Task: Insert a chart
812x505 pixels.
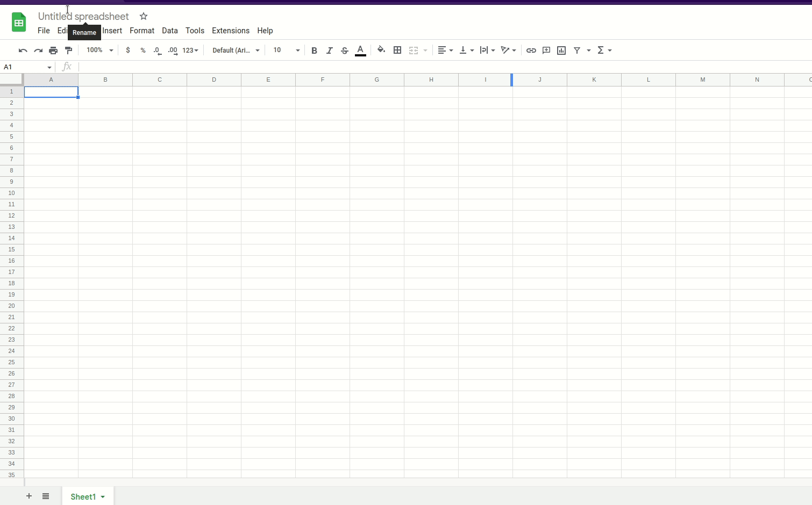Action: (x=561, y=50)
